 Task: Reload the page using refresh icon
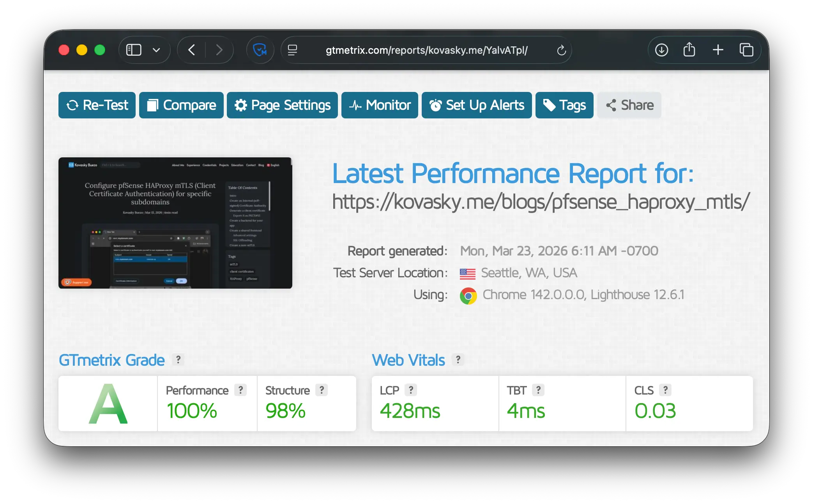coord(561,50)
